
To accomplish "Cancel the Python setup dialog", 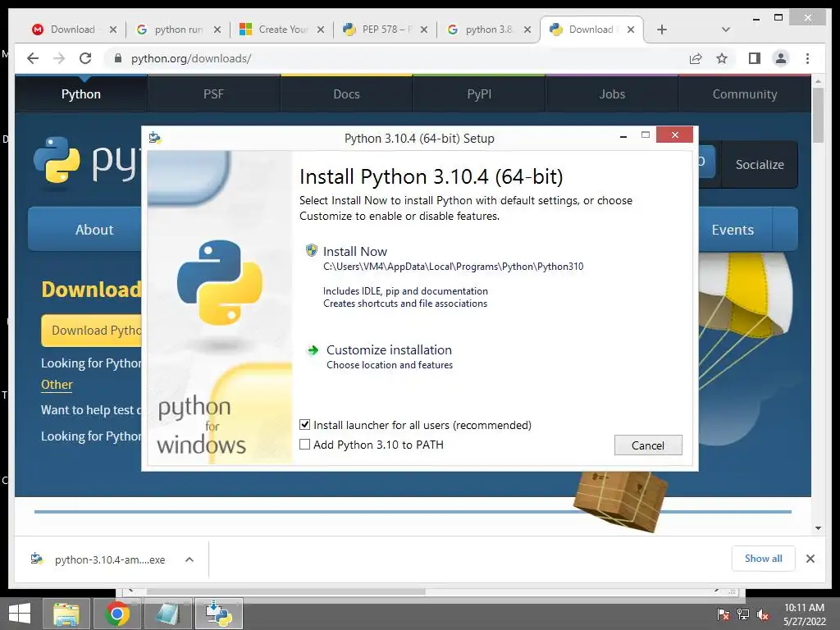I will click(x=648, y=445).
